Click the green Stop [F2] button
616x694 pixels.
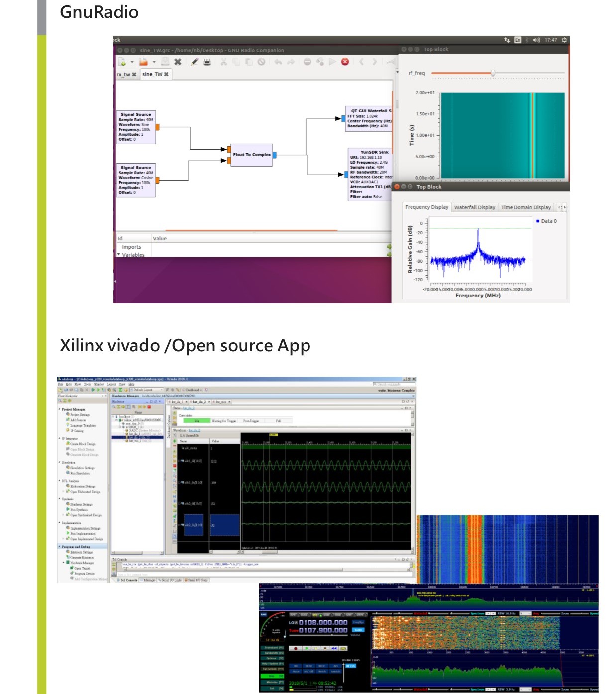(x=272, y=676)
